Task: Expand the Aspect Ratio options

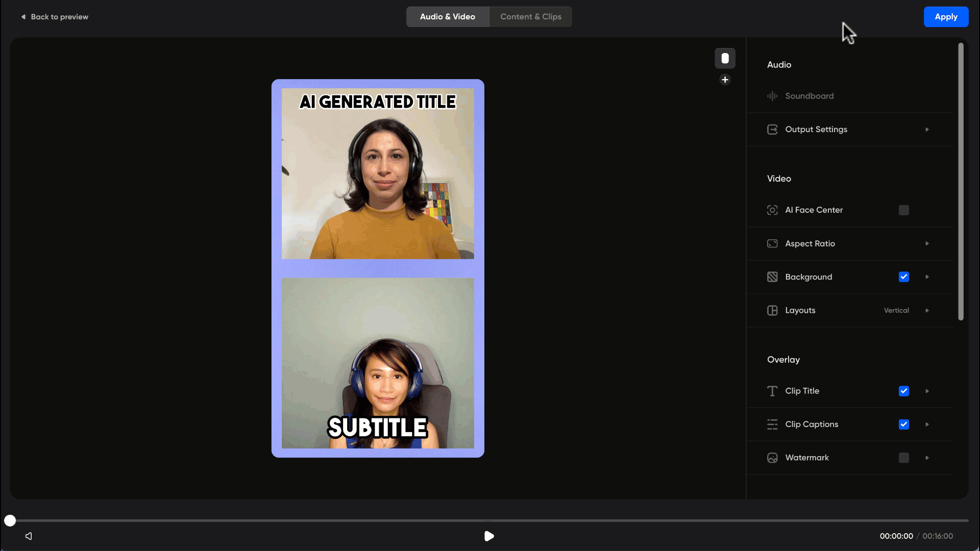Action: coord(927,244)
